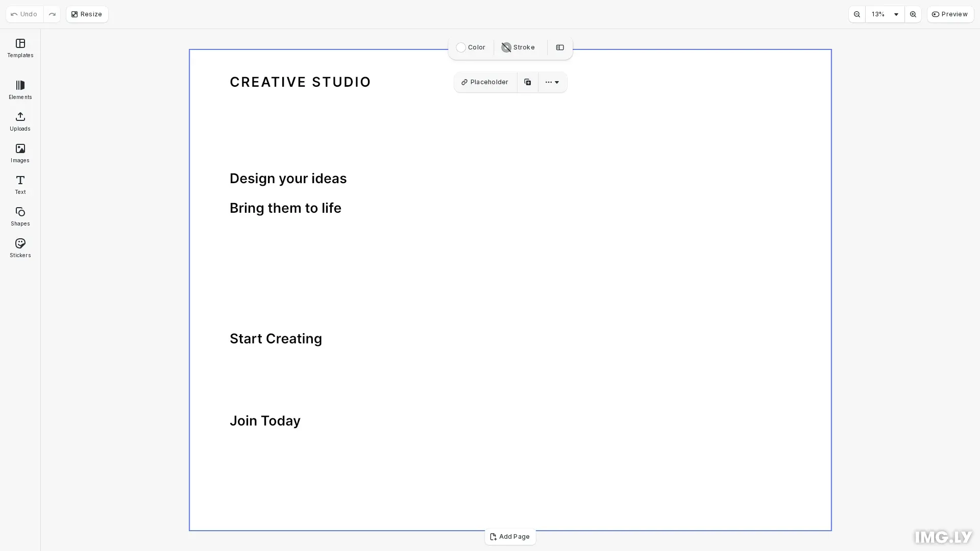
Task: Expand the more options ellipsis menu
Action: coord(552,82)
